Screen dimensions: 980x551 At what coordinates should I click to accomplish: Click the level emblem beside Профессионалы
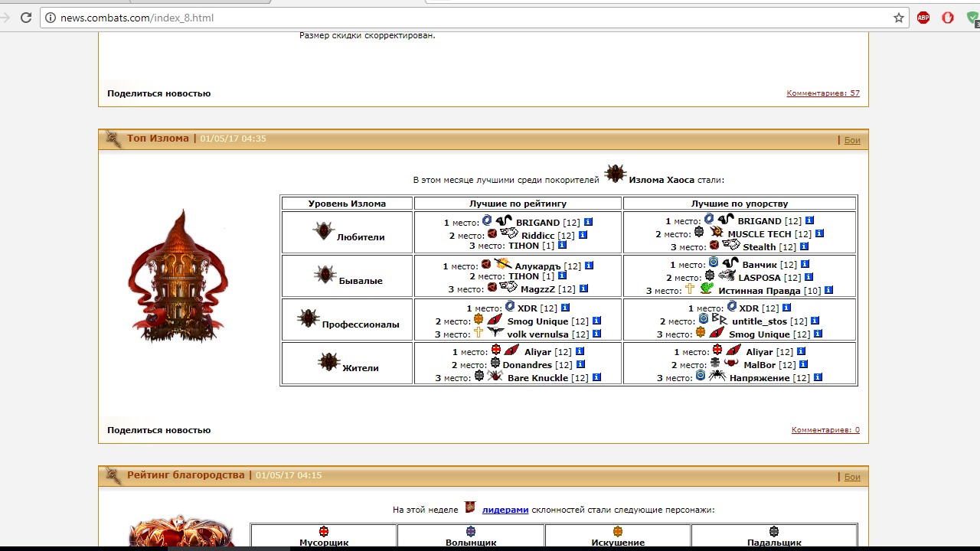(x=309, y=318)
